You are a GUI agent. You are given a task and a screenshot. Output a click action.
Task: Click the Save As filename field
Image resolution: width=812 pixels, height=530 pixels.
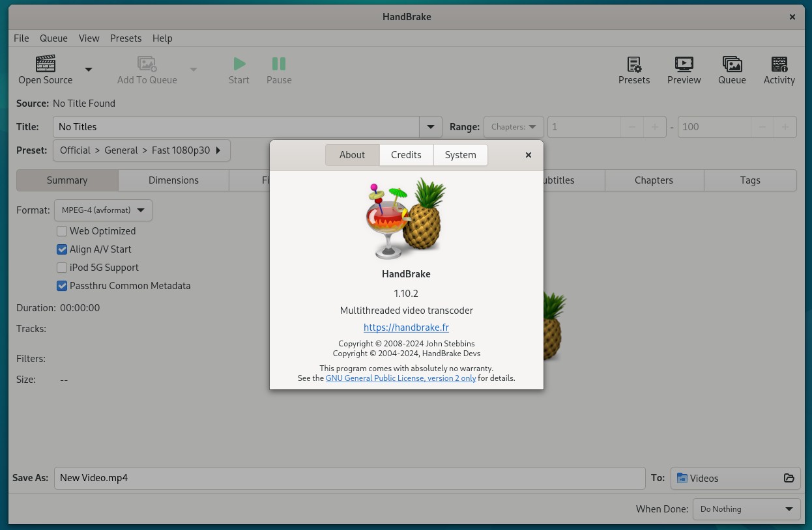pos(349,478)
